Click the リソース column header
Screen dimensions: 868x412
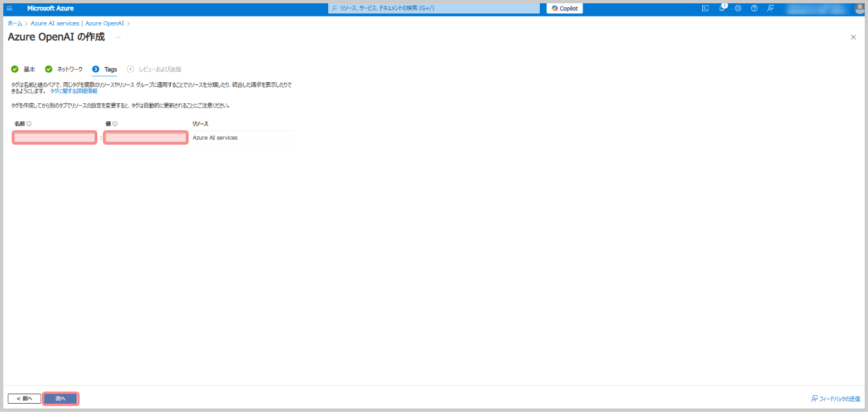click(200, 123)
